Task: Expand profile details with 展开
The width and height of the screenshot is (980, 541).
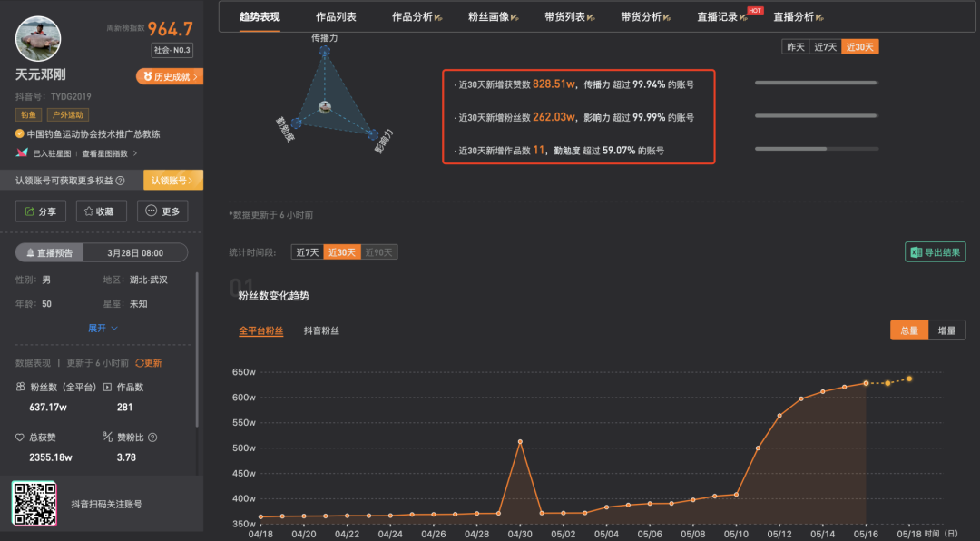Action: 103,328
